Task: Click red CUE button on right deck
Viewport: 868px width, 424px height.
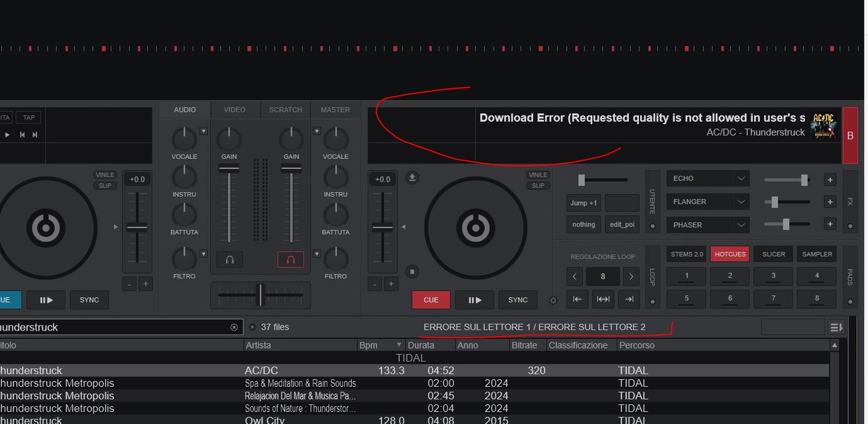Action: tap(431, 300)
